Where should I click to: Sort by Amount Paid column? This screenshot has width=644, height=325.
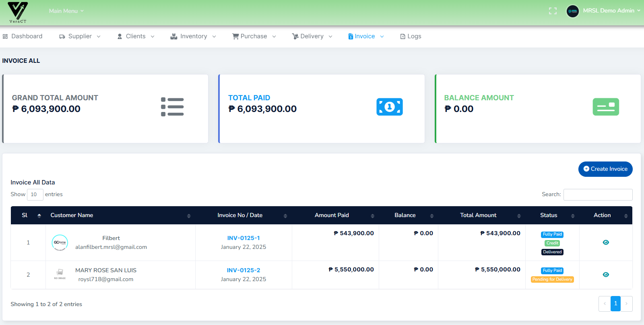[335, 215]
